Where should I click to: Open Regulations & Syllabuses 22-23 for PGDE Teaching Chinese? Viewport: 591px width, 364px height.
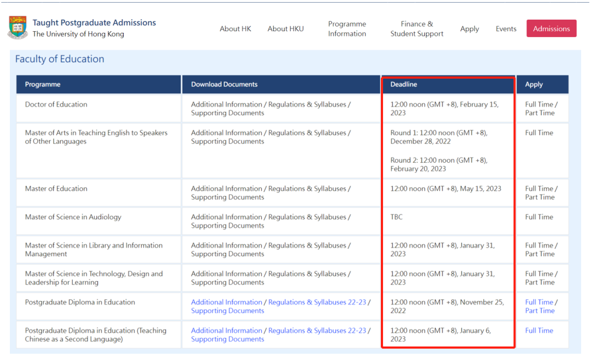tap(317, 330)
